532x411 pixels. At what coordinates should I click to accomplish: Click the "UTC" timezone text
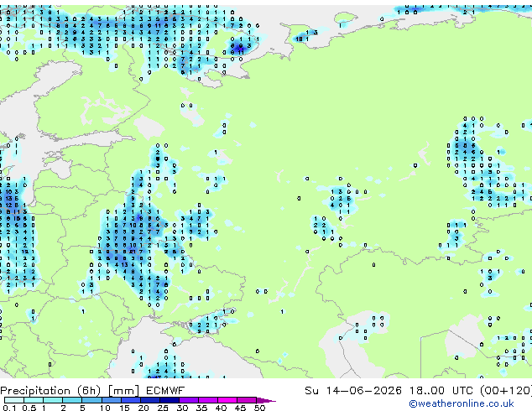(462, 391)
